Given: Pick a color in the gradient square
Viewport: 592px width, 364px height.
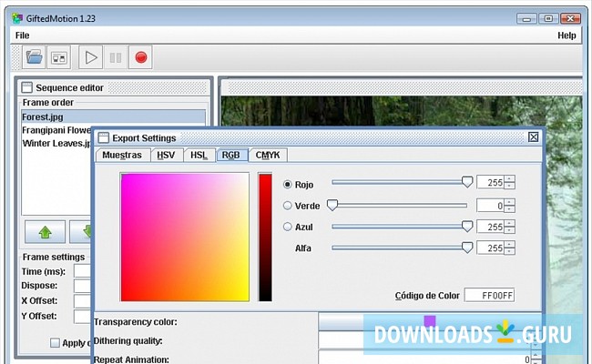Looking at the screenshot, I should tap(185, 237).
